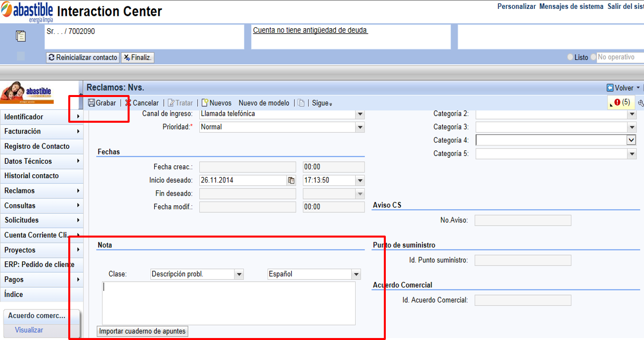
Task: Click the Grabar save icon
Action: pyautogui.click(x=92, y=103)
